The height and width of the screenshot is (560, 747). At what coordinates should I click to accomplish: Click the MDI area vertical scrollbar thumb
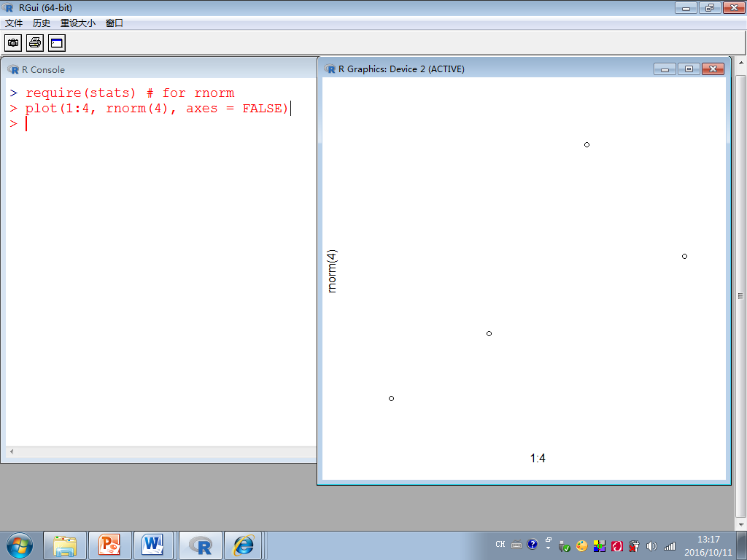(741, 295)
